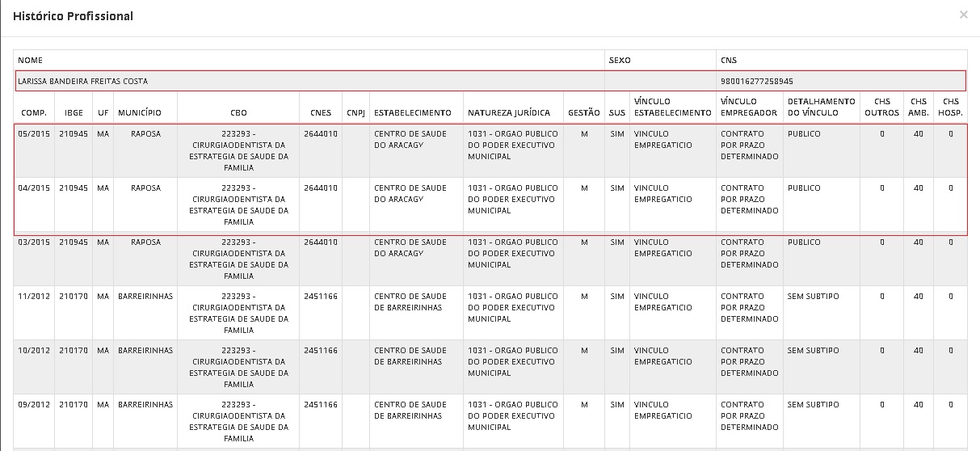Click VINCULO EMPREGATICIO in the 05/2015 row

[x=663, y=140]
